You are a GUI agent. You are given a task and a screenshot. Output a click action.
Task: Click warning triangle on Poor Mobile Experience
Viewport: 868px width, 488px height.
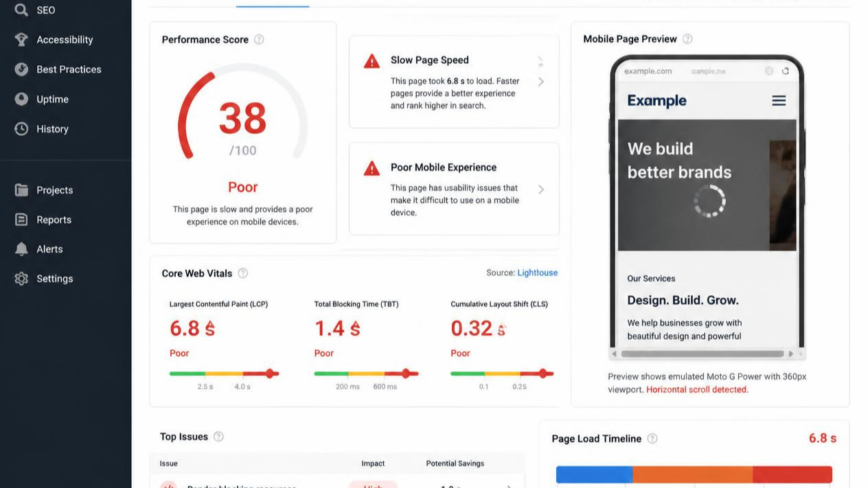372,168
